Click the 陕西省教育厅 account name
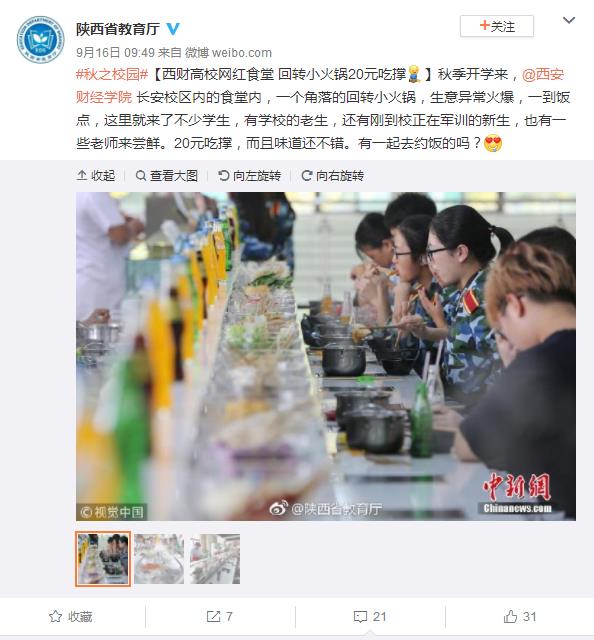The height and width of the screenshot is (640, 594). click(x=118, y=29)
